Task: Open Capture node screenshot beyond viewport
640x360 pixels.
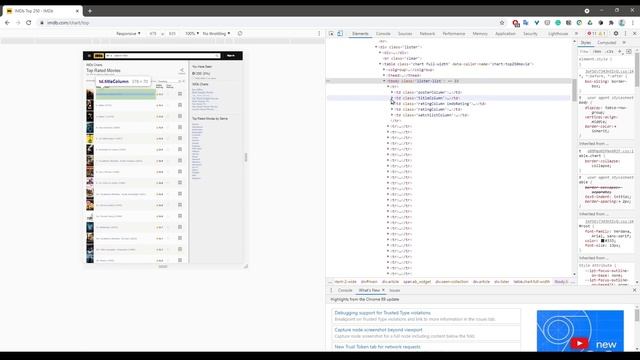Action: coord(378,330)
